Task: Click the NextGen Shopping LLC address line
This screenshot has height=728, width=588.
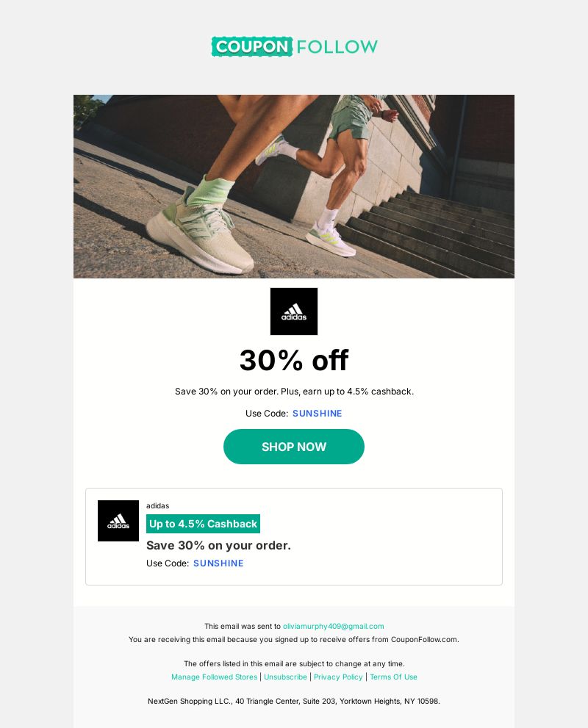Action: point(294,701)
